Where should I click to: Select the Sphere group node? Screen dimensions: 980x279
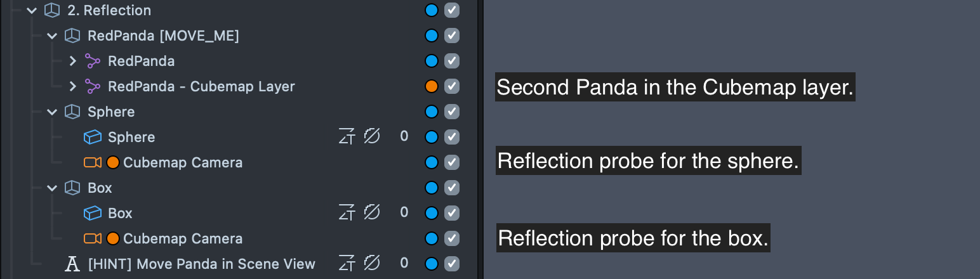pyautogui.click(x=111, y=112)
